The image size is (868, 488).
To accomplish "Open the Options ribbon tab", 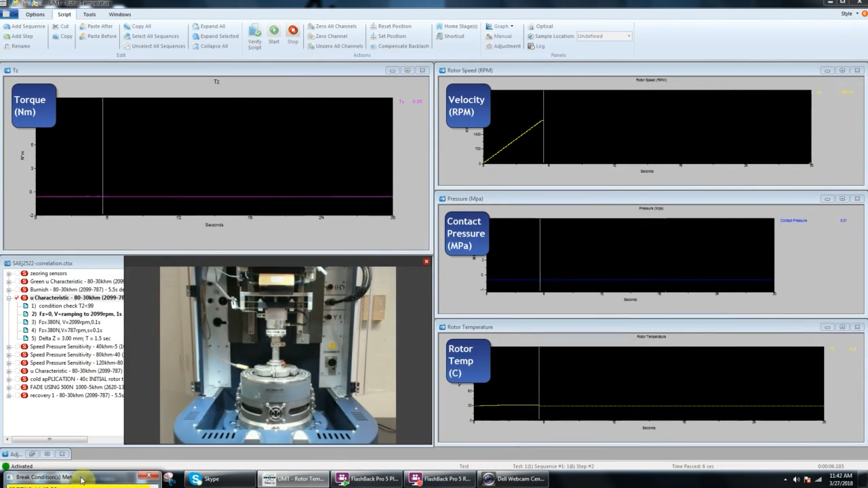I will 35,14.
